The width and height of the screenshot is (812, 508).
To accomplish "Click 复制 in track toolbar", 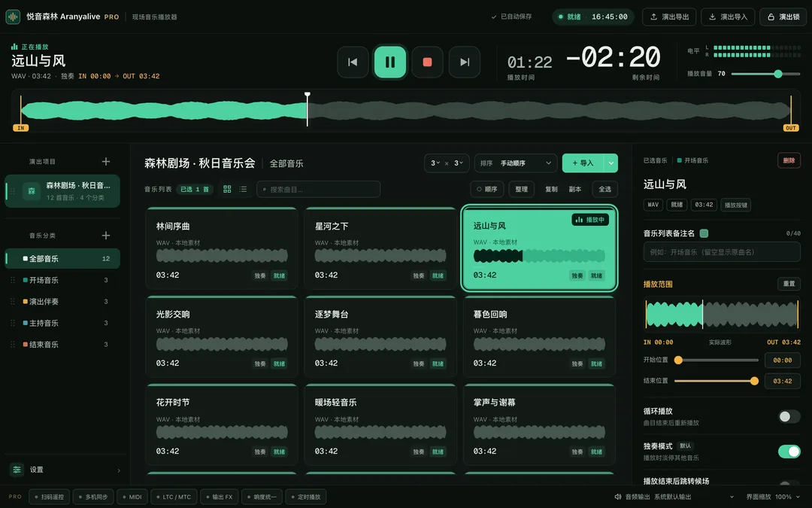I will tap(551, 189).
